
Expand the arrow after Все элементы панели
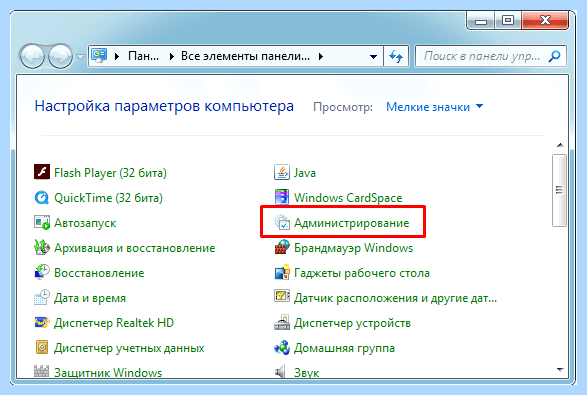point(321,57)
